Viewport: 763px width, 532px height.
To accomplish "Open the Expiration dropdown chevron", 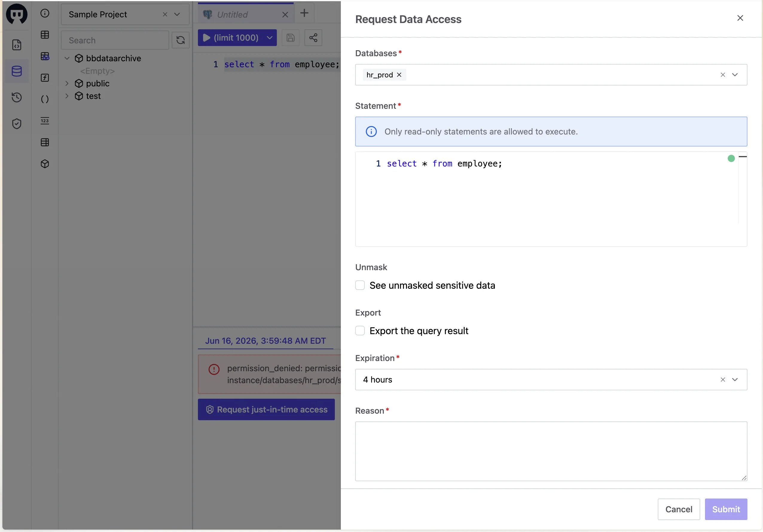I will coord(735,380).
